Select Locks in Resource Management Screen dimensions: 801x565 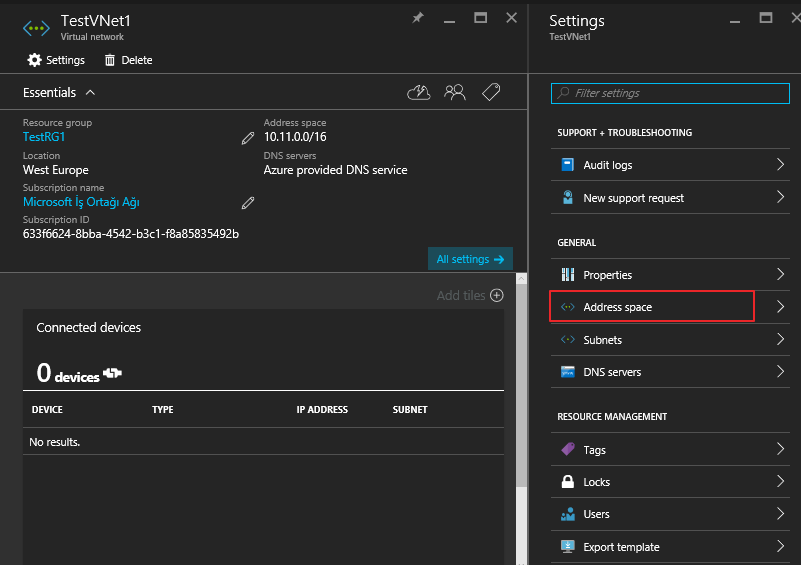pyautogui.click(x=670, y=482)
